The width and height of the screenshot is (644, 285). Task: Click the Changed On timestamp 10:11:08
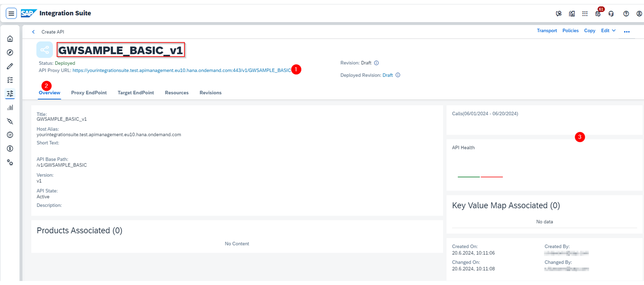click(x=473, y=269)
